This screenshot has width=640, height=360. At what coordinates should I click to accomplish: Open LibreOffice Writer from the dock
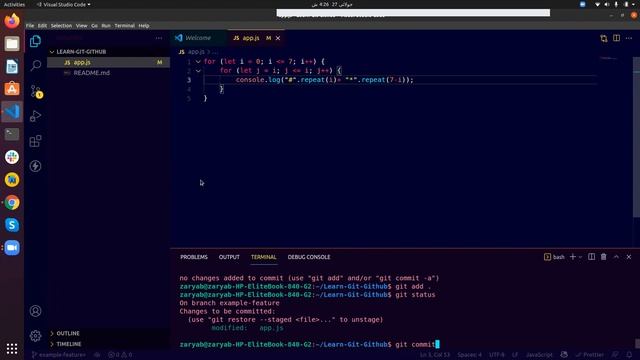click(12, 66)
